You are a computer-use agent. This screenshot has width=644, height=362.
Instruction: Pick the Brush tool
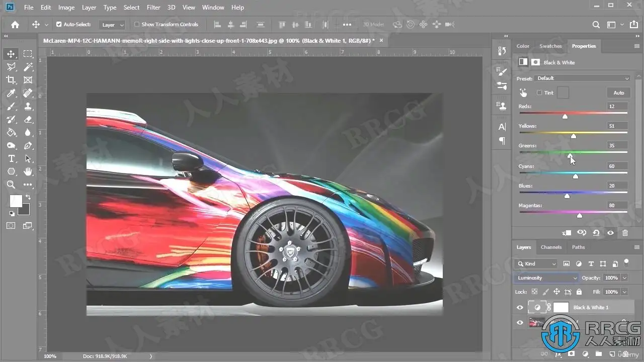[x=11, y=106]
